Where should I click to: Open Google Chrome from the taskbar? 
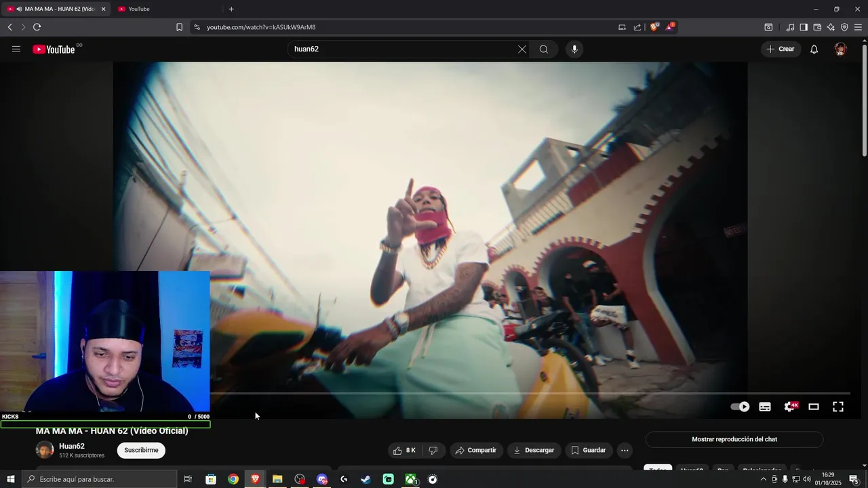pyautogui.click(x=233, y=479)
